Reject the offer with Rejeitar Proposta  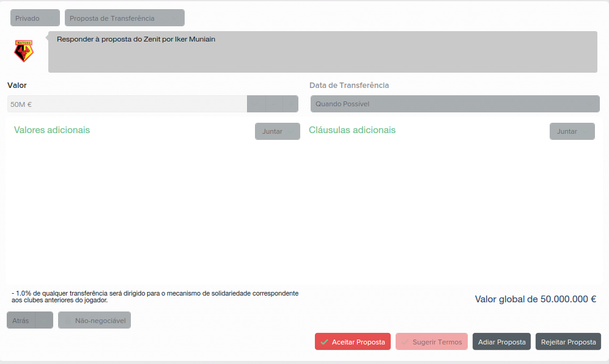[568, 341]
